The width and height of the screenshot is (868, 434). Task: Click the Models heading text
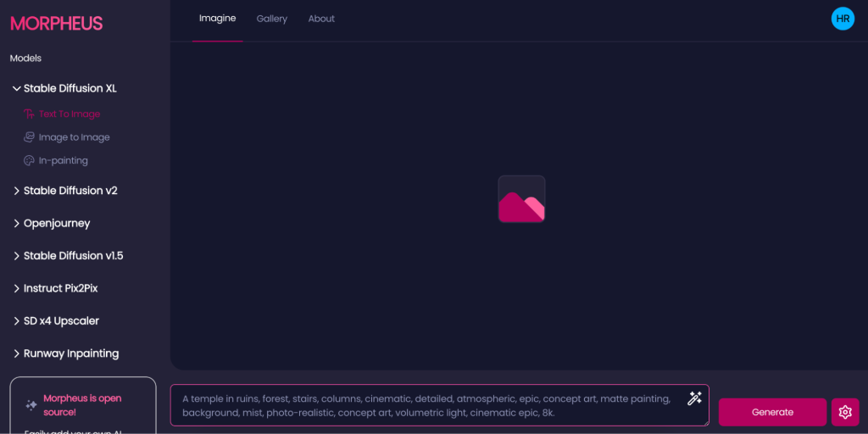25,58
